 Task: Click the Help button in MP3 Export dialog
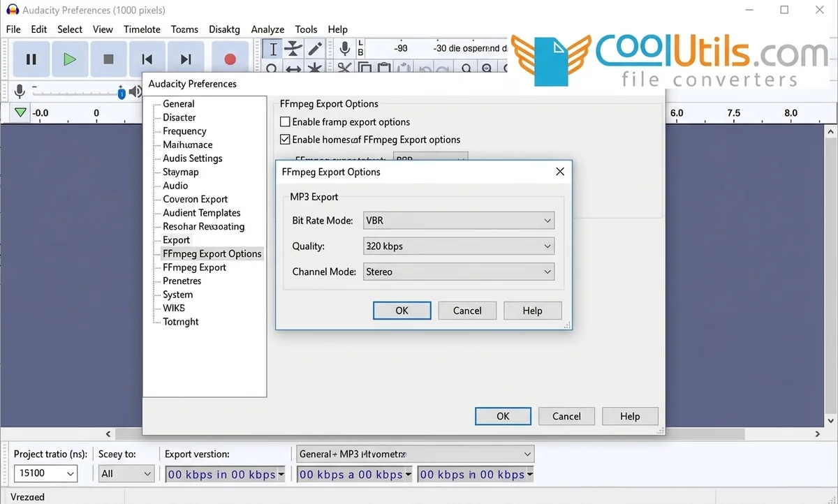pos(532,310)
